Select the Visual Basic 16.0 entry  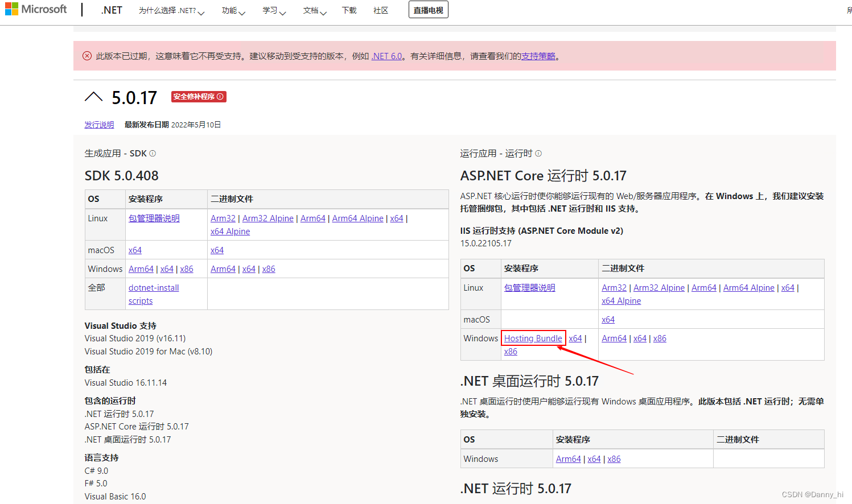tap(115, 497)
